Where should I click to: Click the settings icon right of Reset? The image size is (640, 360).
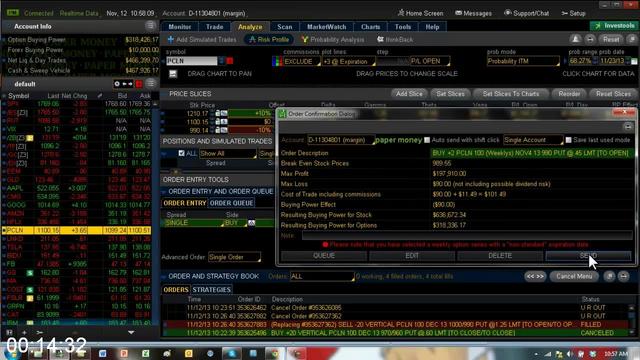631,40
